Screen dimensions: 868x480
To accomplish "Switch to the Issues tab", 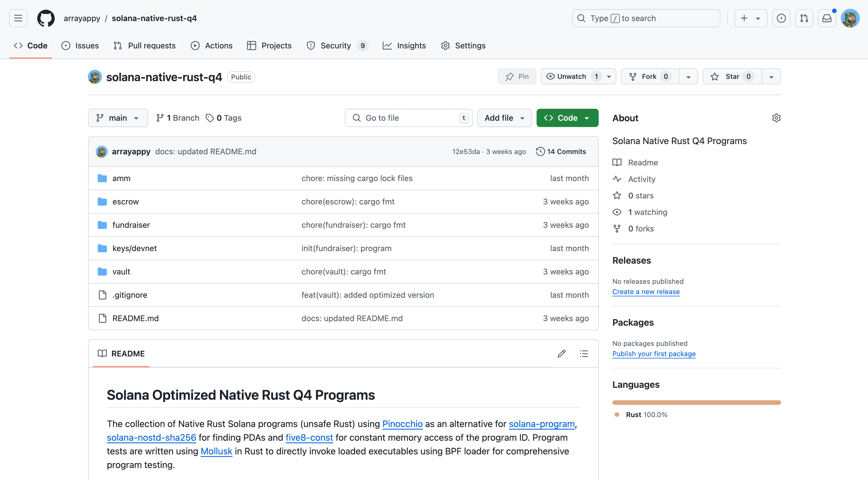I will point(80,46).
